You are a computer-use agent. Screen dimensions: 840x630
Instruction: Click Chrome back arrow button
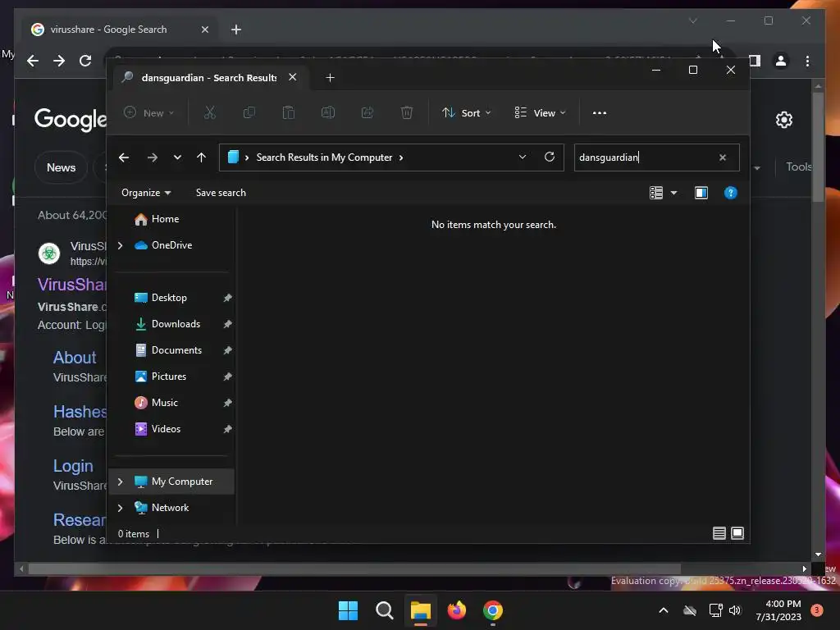pyautogui.click(x=33, y=61)
